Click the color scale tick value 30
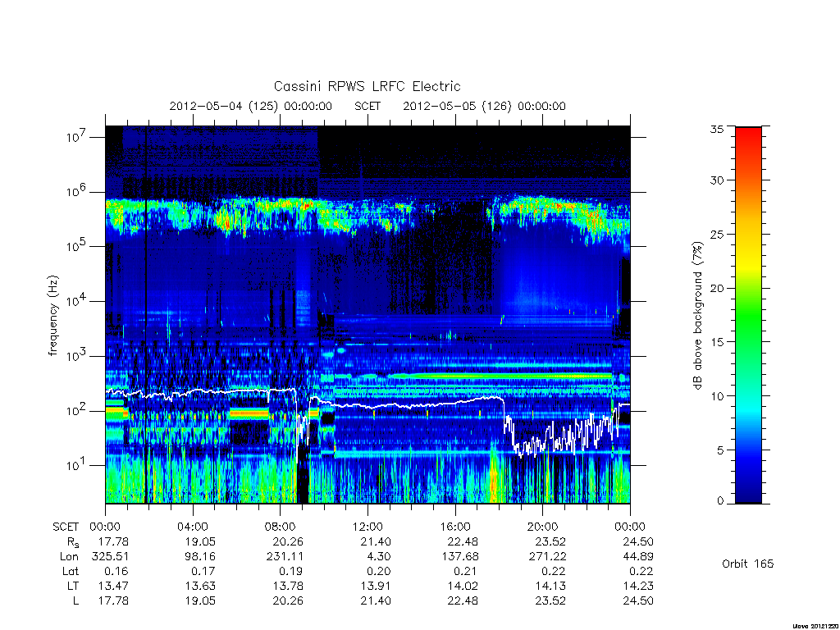This screenshot has width=840, height=630. [716, 180]
